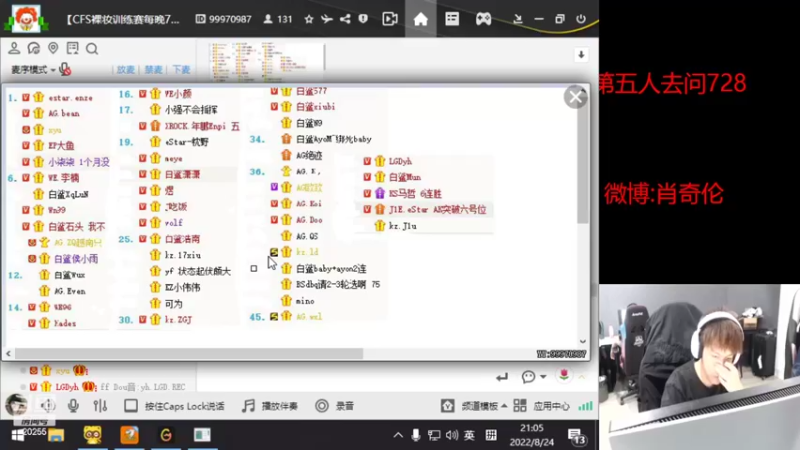The height and width of the screenshot is (450, 800).
Task: Open the game controller icon
Action: 483,19
